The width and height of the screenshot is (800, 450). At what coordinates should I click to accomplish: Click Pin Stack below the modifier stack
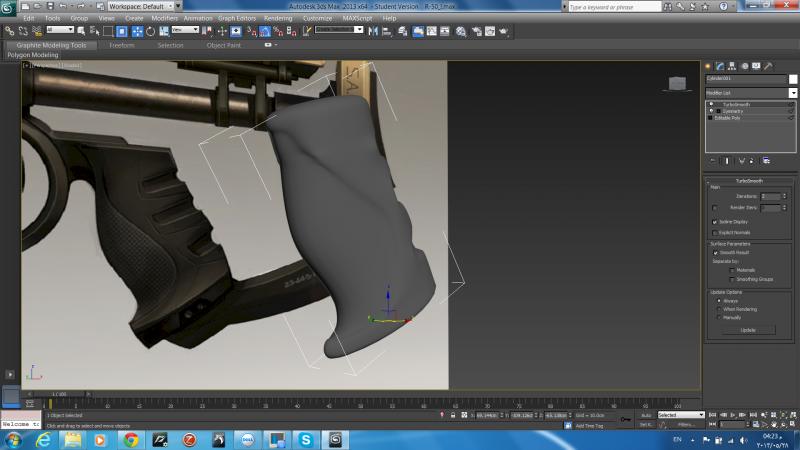pos(712,161)
